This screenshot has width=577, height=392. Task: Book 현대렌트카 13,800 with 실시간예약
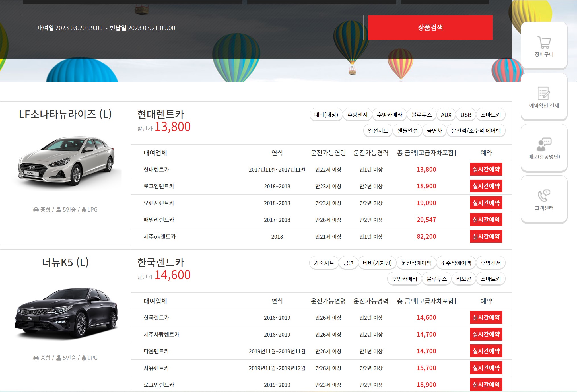pyautogui.click(x=486, y=169)
